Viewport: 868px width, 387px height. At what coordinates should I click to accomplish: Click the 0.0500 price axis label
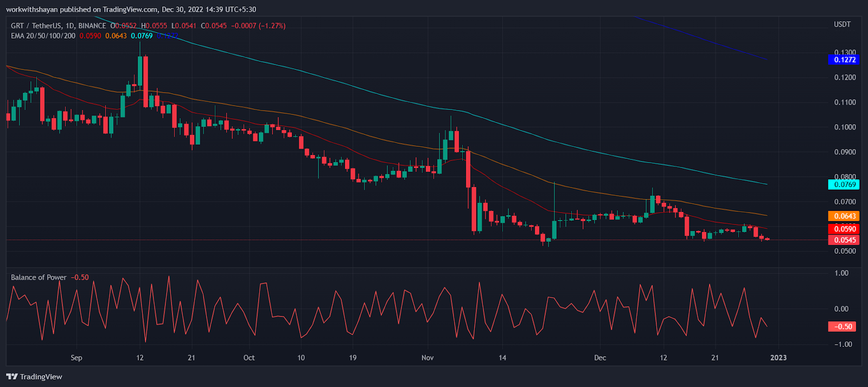click(845, 251)
